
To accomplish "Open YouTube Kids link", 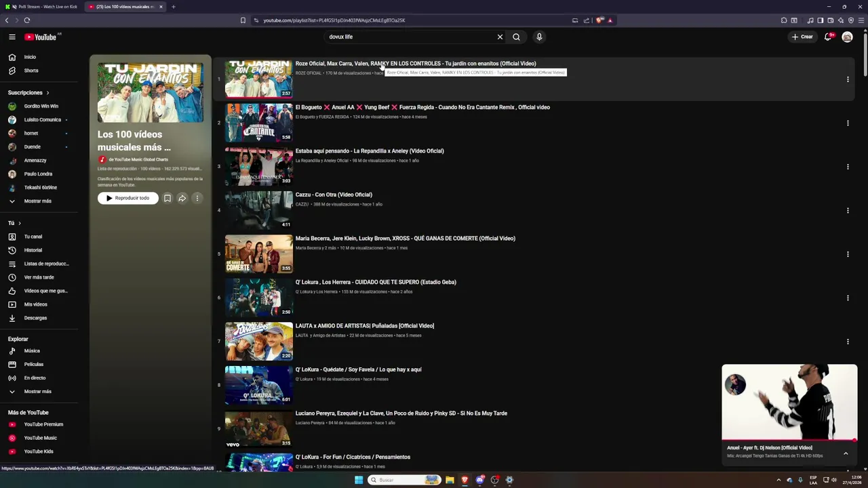I will [x=39, y=451].
